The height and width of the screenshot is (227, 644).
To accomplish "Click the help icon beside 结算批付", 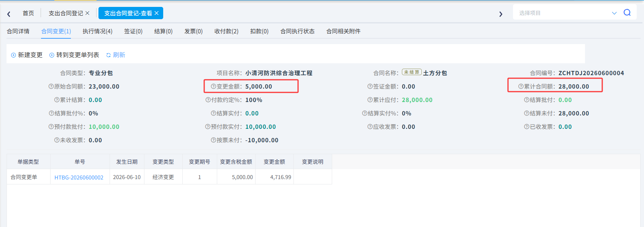I will 527,100.
